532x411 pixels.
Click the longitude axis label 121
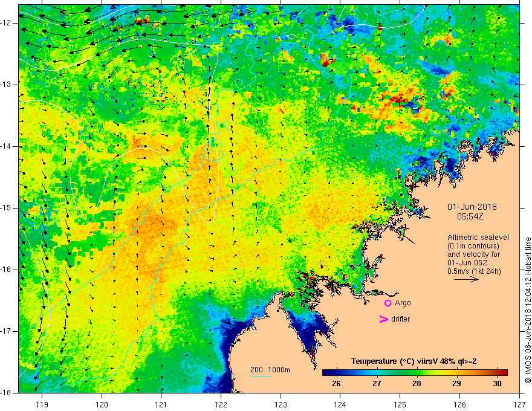pyautogui.click(x=161, y=404)
